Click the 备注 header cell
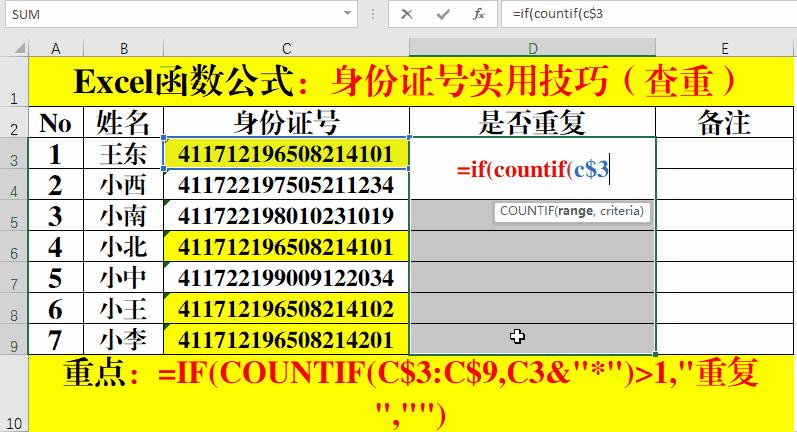The width and height of the screenshot is (797, 432). 725,122
